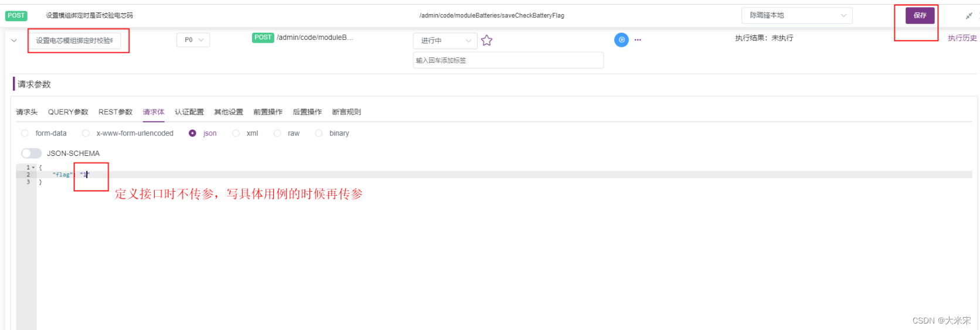Fold JSON block at line 1 arrow

(x=33, y=168)
